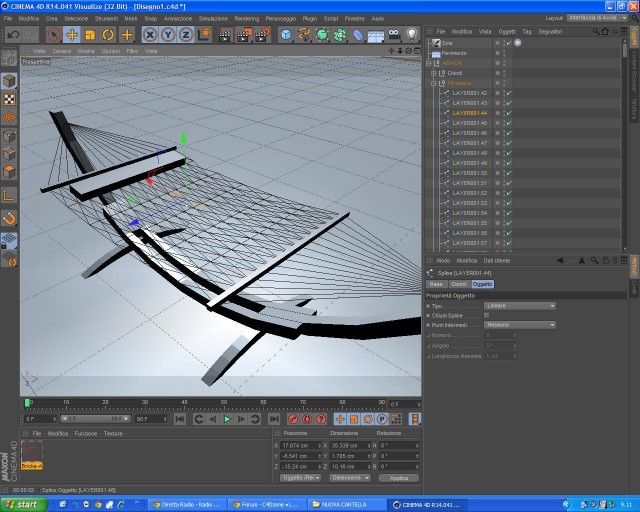This screenshot has width=640, height=512.
Task: Select the Move tool in top toolbar
Action: (x=72, y=35)
